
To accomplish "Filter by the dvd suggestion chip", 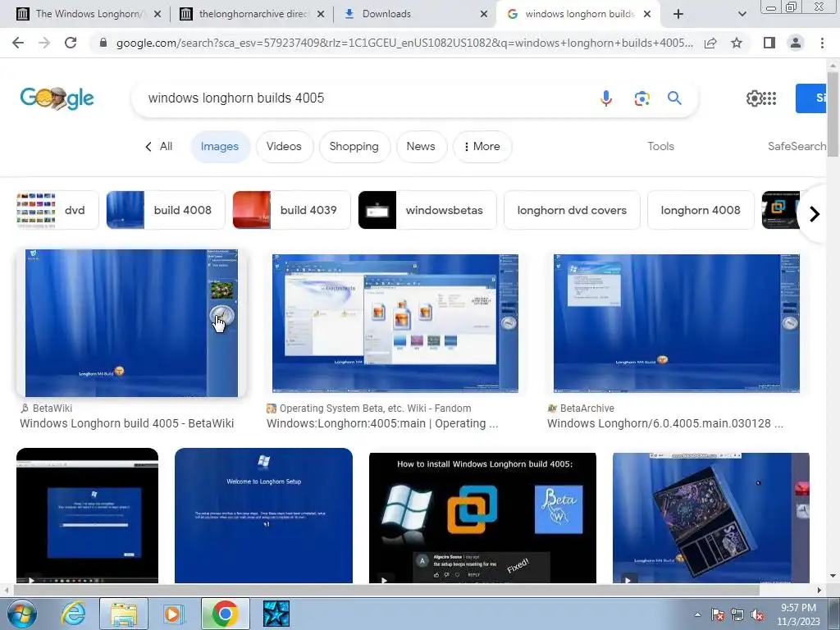I will 57,210.
